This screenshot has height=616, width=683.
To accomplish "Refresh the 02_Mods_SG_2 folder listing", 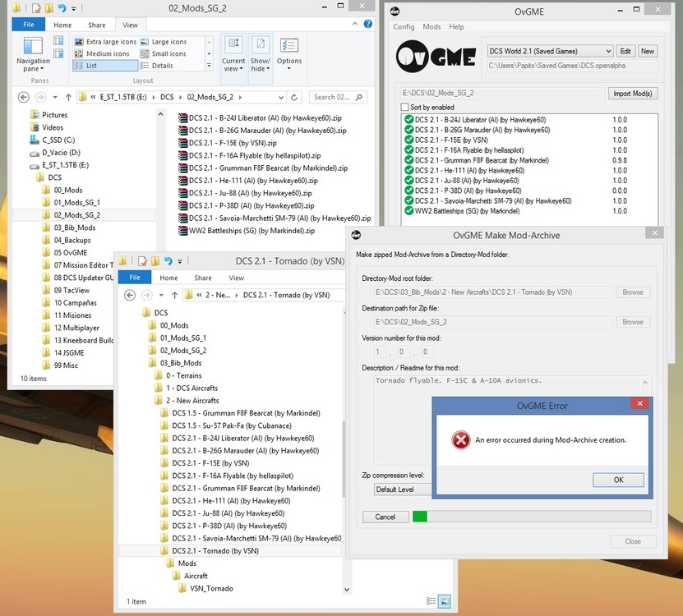I will (x=294, y=97).
